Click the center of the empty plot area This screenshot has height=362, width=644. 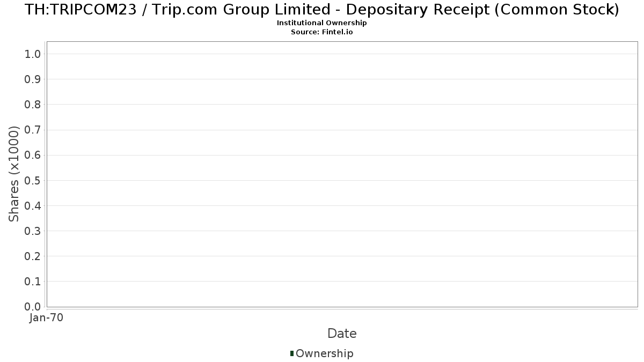342,174
